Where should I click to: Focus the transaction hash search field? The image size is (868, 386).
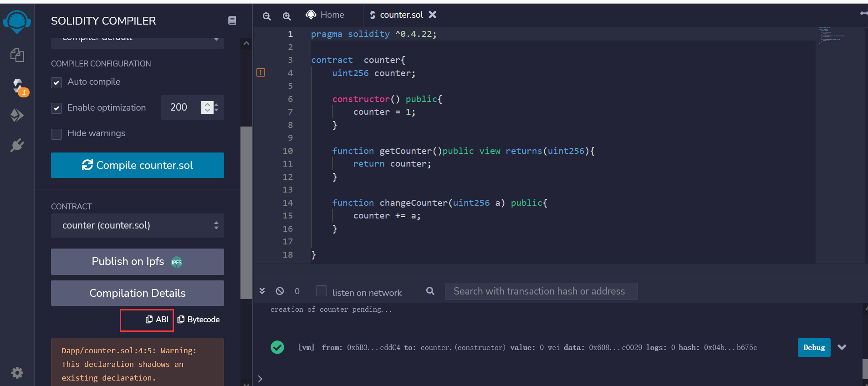541,291
